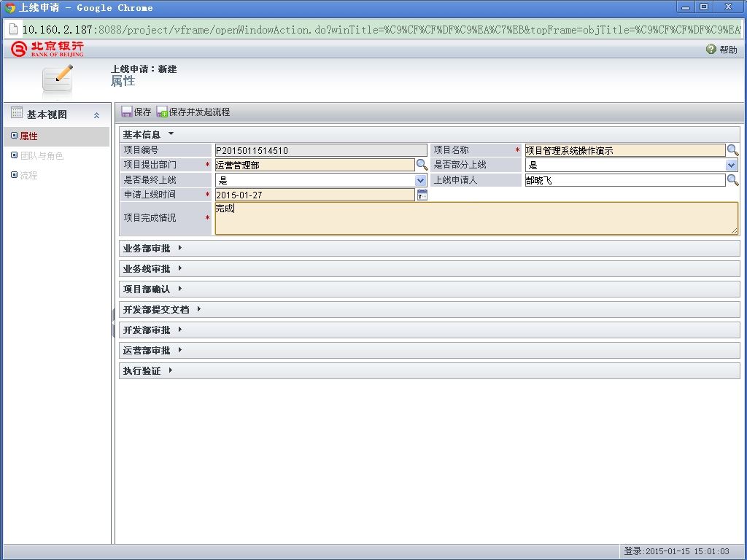Viewport: 747px width, 560px height.
Task: Open the 是否最终上线 dropdown
Action: 420,181
